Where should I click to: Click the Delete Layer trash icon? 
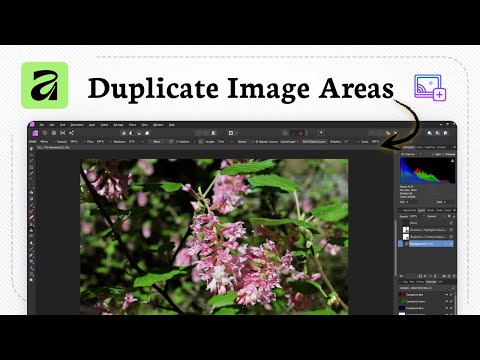pos(454,276)
